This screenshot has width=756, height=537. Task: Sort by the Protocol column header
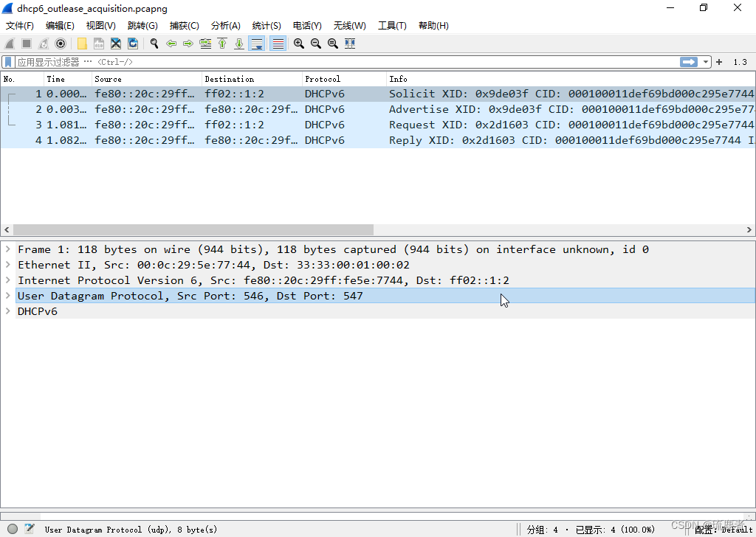[344, 79]
